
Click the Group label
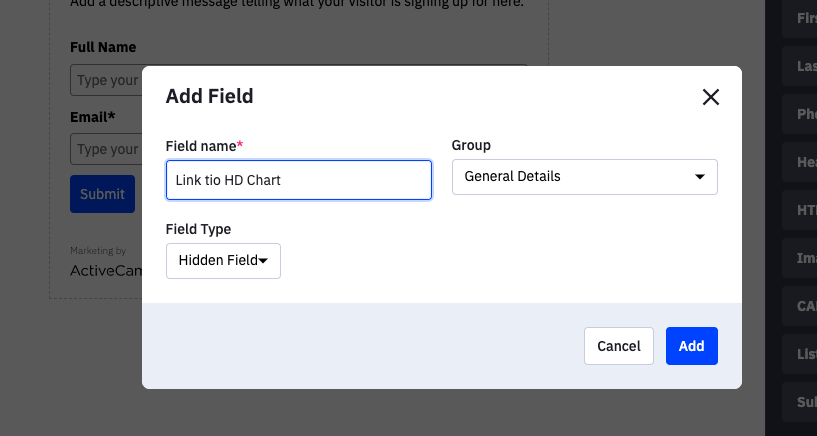pos(471,145)
